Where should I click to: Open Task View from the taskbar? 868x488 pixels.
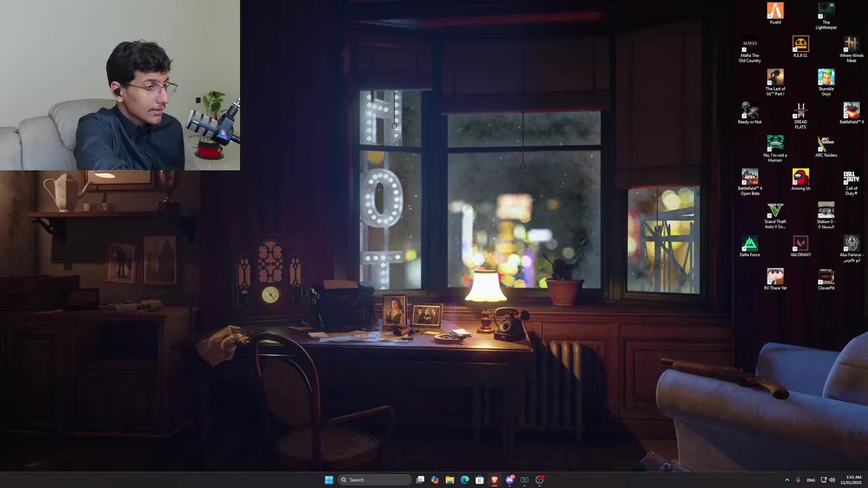(x=420, y=480)
